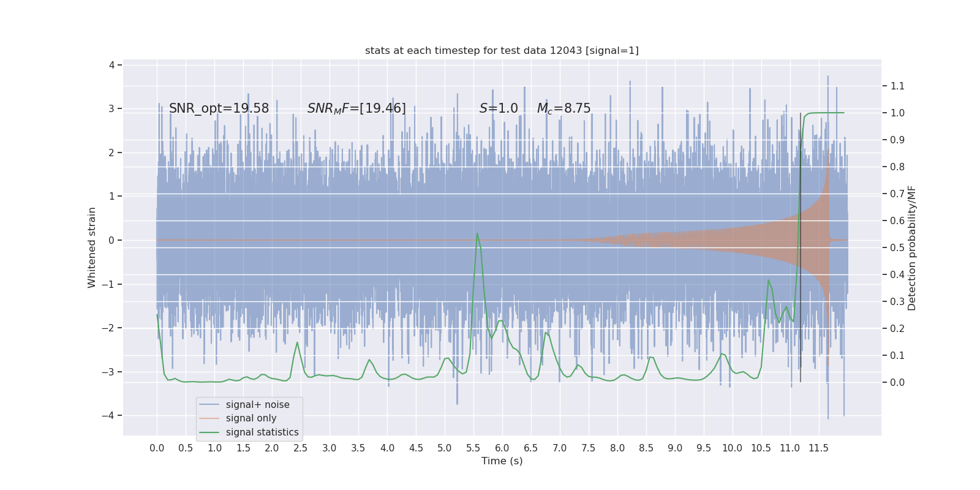Viewport: 980px width, 490px height.
Task: Click the 10.5 time axis tick label
Action: coord(761,448)
